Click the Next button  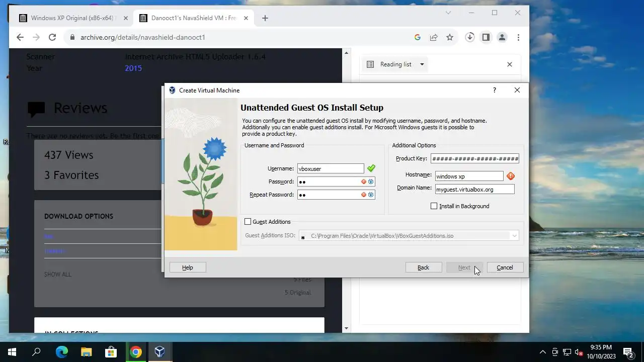coord(464,267)
